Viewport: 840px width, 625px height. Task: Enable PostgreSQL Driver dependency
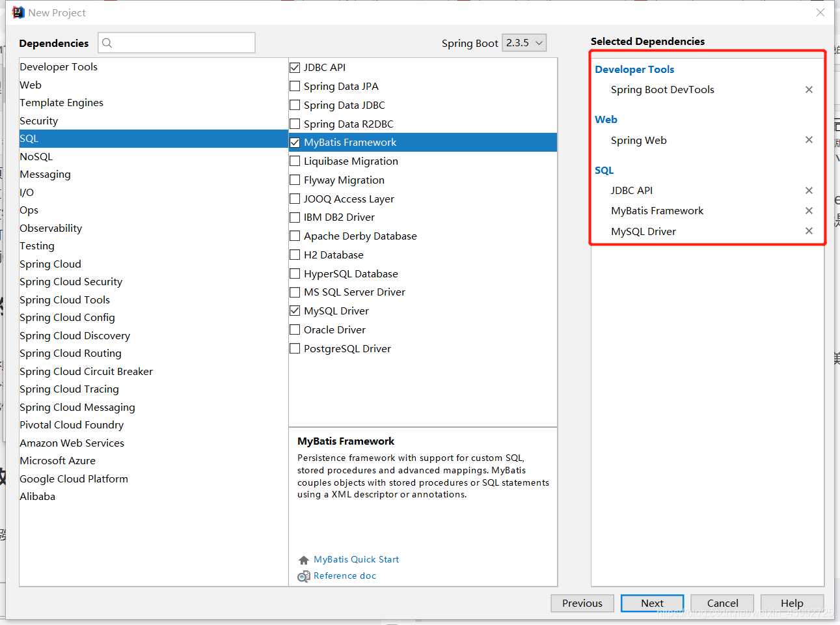coord(295,348)
